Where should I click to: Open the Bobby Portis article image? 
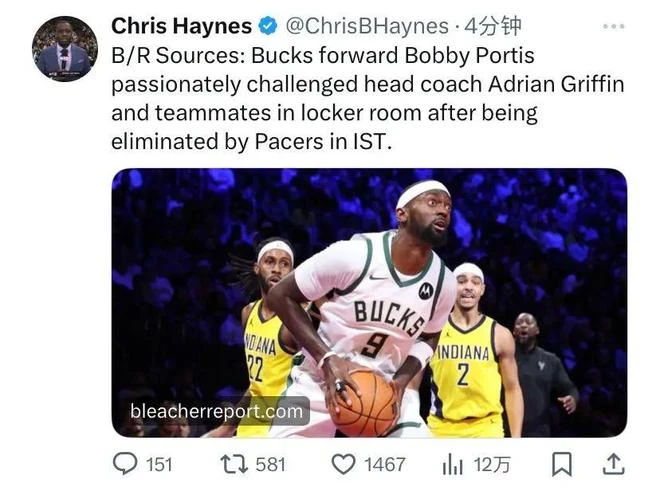[369, 303]
